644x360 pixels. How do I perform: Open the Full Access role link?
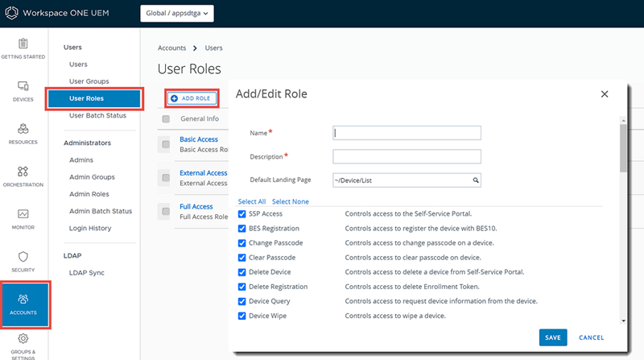(196, 207)
